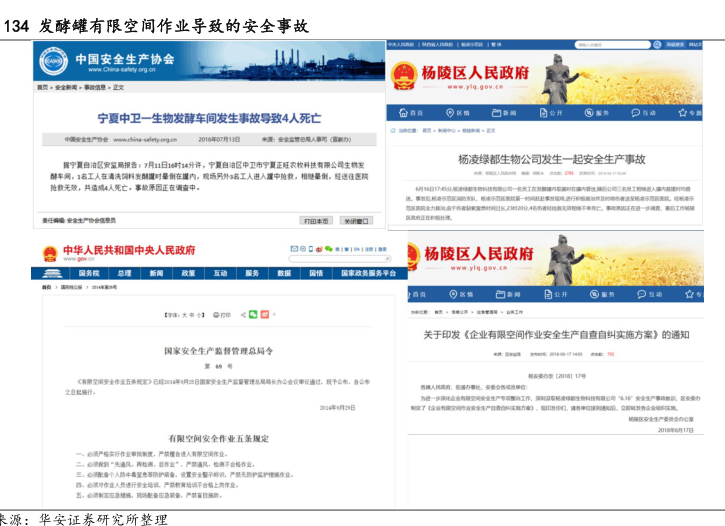725x526 pixels.
Task: Click national emblem on upper Yangling page header
Action: [x=404, y=76]
